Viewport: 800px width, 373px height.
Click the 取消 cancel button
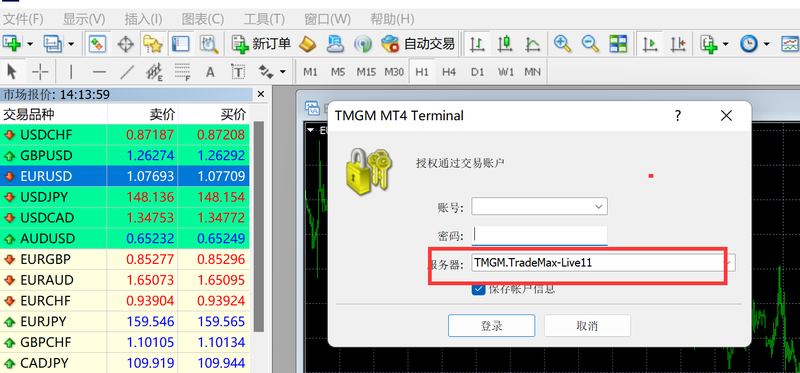coord(587,326)
